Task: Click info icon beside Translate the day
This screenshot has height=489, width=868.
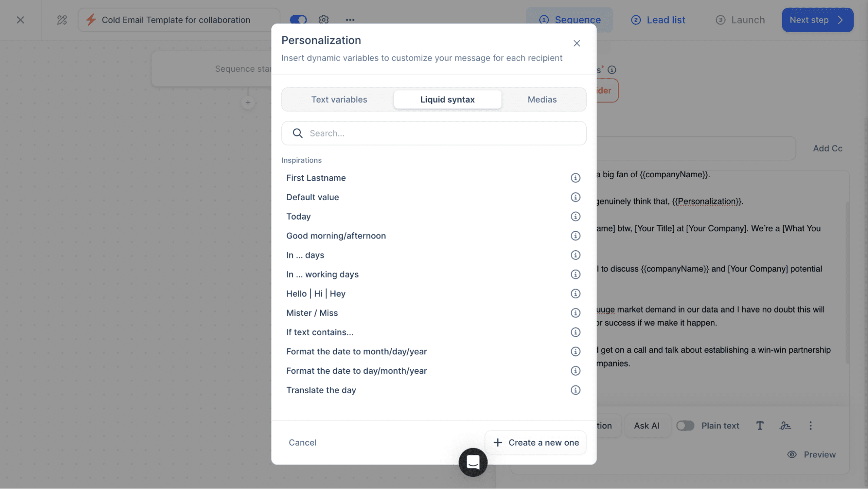Action: pos(575,390)
